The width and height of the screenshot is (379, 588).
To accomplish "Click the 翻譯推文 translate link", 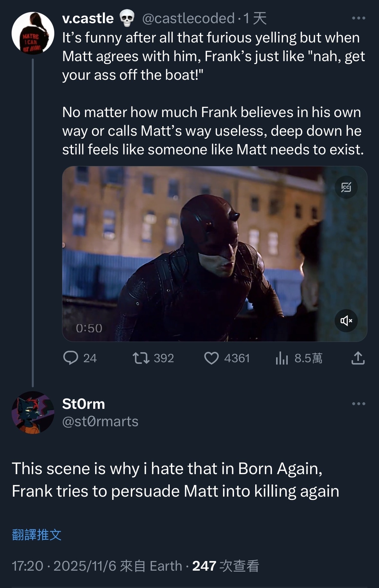I will 37,535.
